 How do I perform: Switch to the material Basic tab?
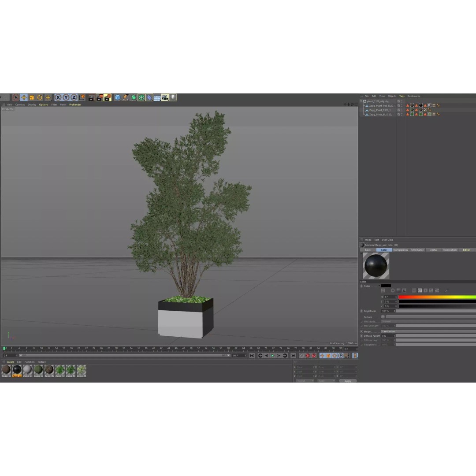tap(368, 250)
